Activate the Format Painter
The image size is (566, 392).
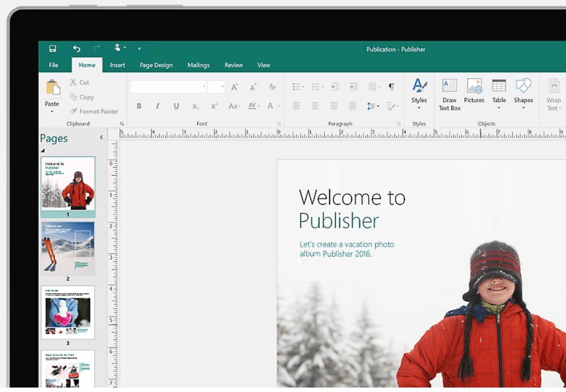94,111
